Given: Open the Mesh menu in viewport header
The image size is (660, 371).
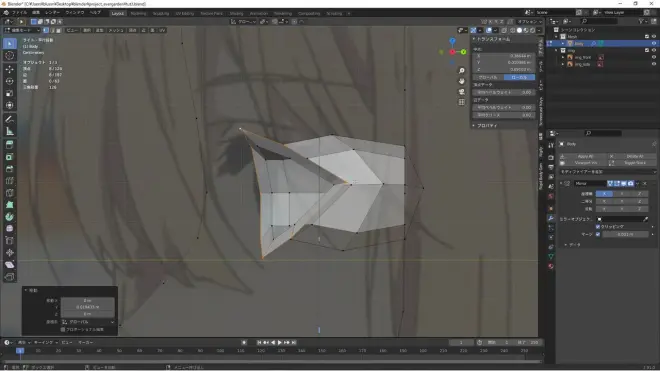Looking at the screenshot, I should point(116,30).
